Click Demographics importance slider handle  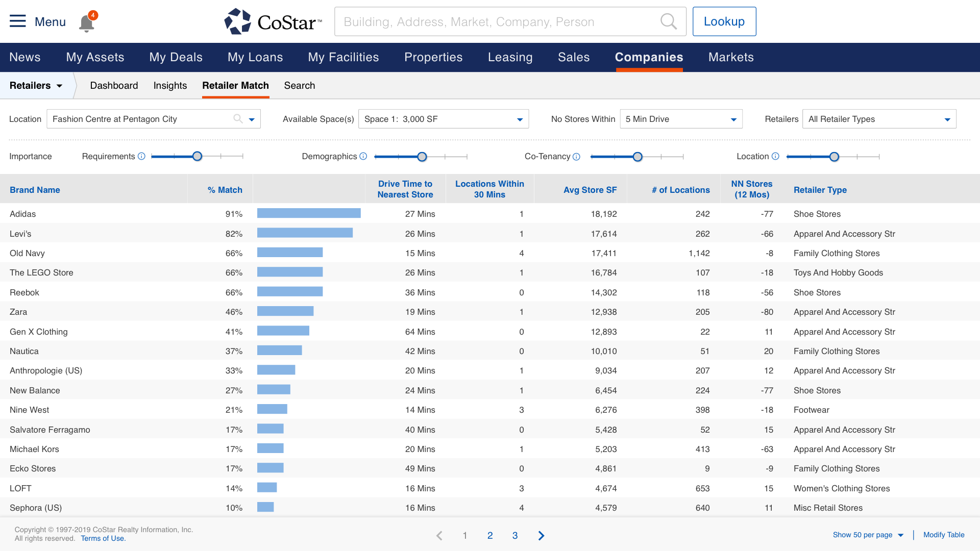[x=422, y=157]
